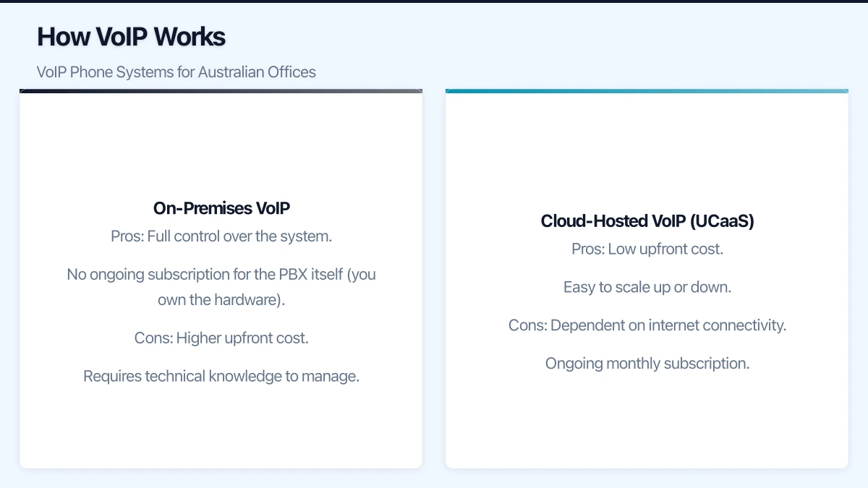868x488 pixels.
Task: Select the subtitle about Australian Offices
Action: 176,72
